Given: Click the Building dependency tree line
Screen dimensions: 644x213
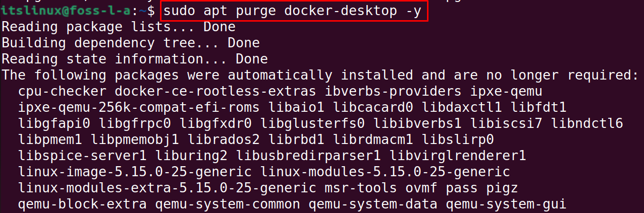Looking at the screenshot, I should (x=131, y=43).
